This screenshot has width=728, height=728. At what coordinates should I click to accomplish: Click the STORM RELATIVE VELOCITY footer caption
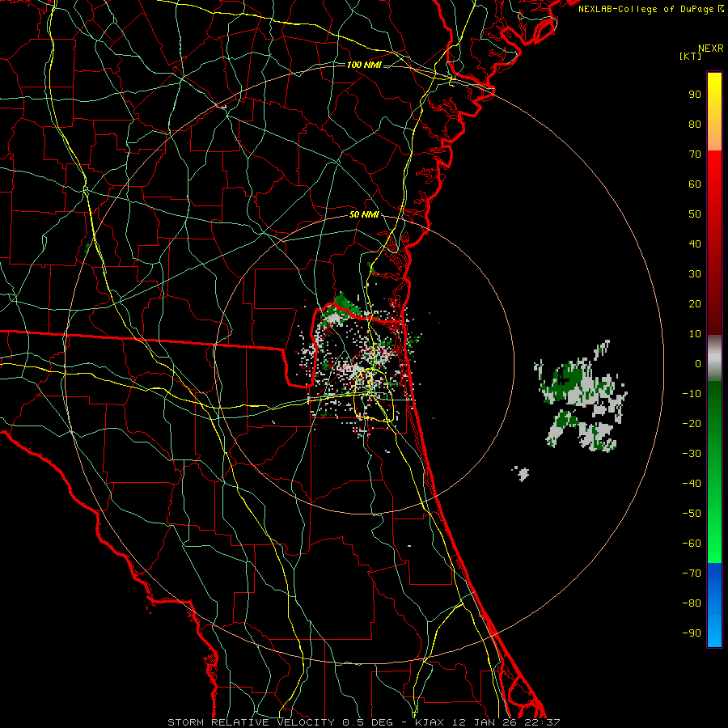pyautogui.click(x=364, y=722)
